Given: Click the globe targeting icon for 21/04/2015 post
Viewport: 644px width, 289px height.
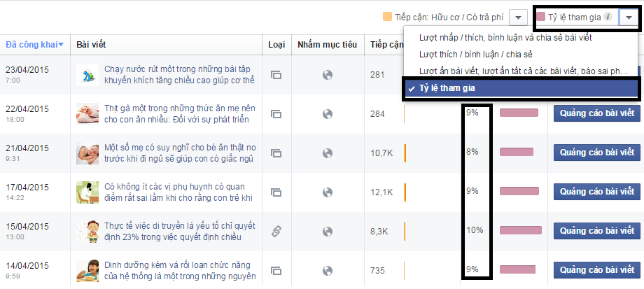Looking at the screenshot, I should (x=328, y=153).
